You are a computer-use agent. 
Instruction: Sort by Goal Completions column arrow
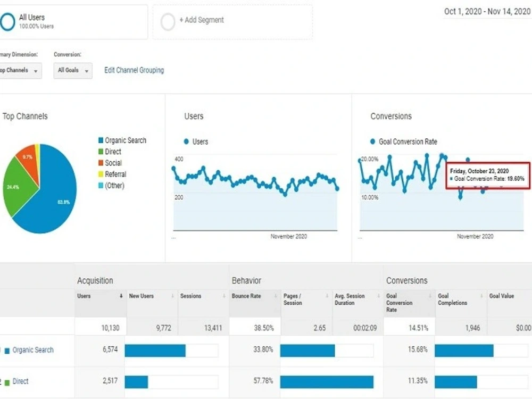(481, 296)
